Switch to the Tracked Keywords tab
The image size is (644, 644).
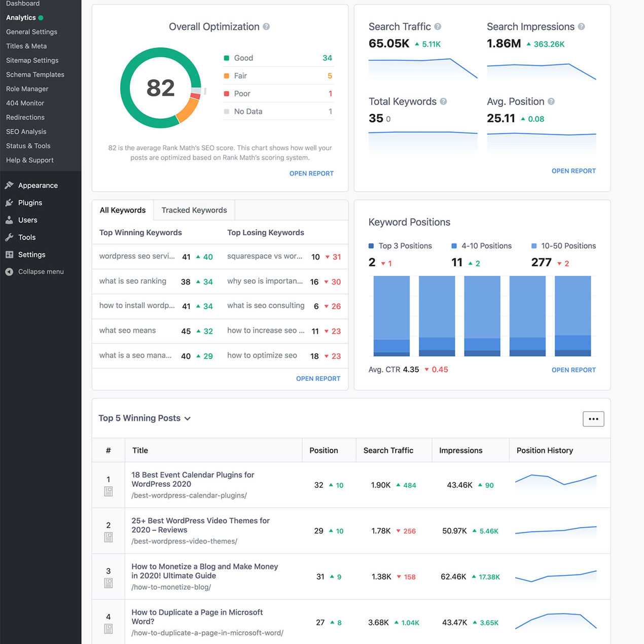pyautogui.click(x=194, y=210)
